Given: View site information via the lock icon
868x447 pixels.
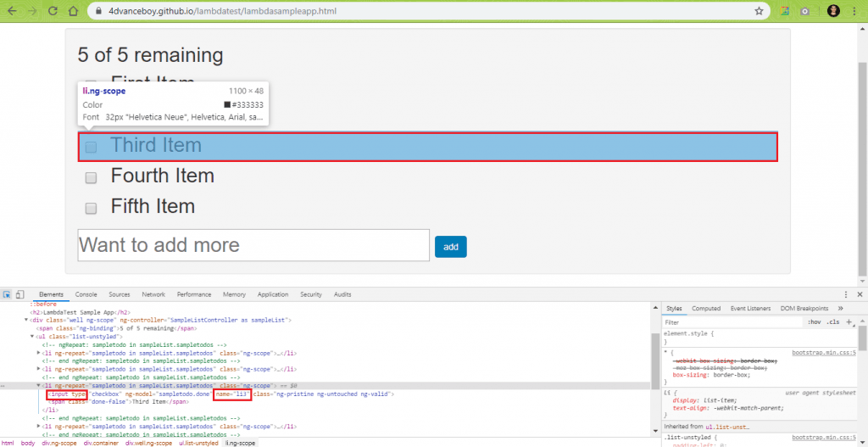Looking at the screenshot, I should tap(99, 11).
